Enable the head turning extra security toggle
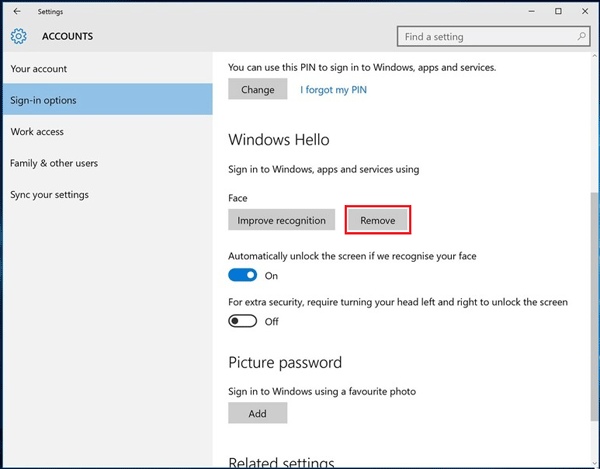This screenshot has height=469, width=600. point(243,321)
